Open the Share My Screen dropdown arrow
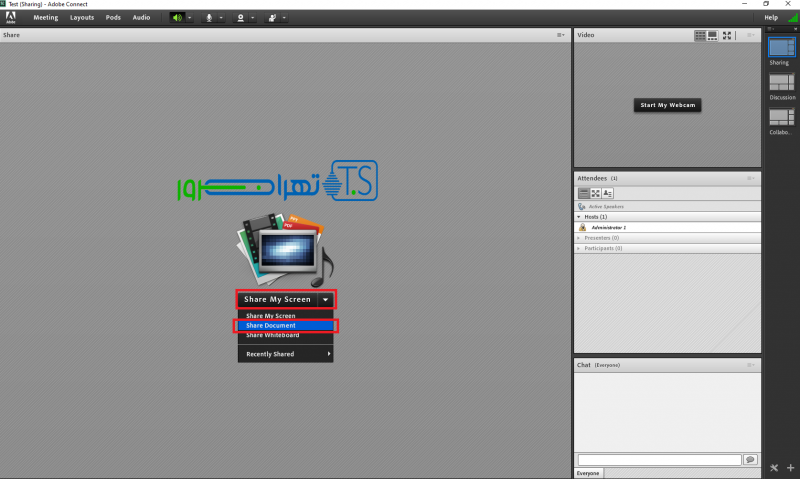 click(325, 299)
